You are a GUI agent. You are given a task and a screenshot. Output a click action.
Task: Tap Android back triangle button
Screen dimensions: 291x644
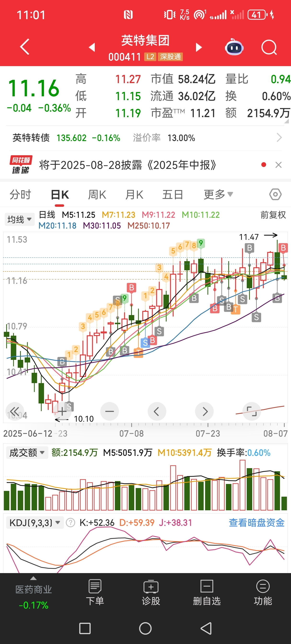click(x=206, y=628)
